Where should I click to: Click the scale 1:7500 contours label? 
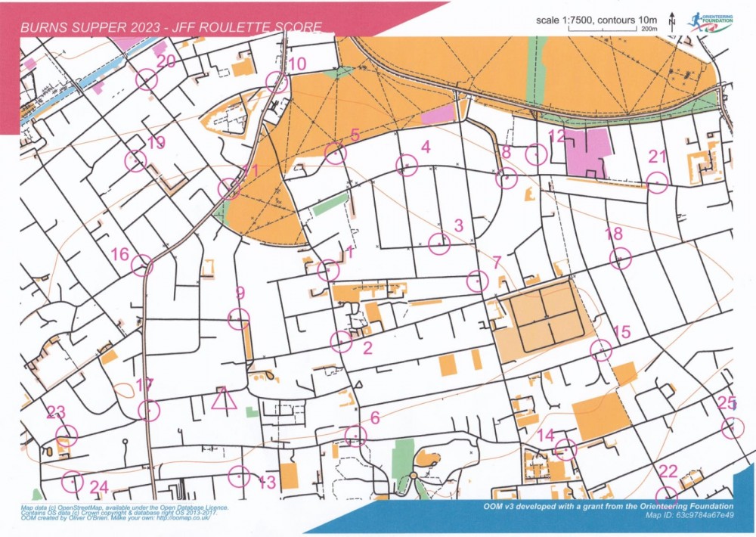pyautogui.click(x=597, y=18)
